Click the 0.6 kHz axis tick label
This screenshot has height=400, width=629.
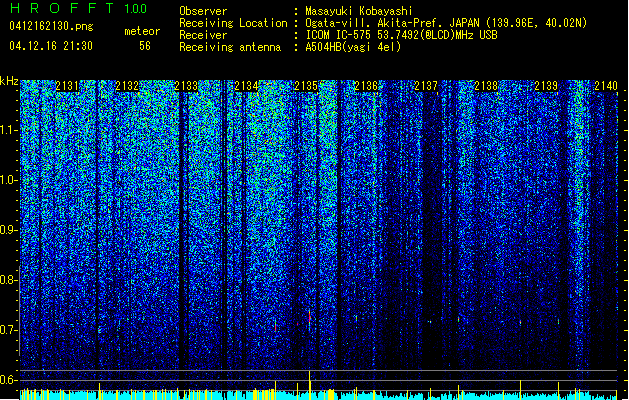[x=9, y=380]
